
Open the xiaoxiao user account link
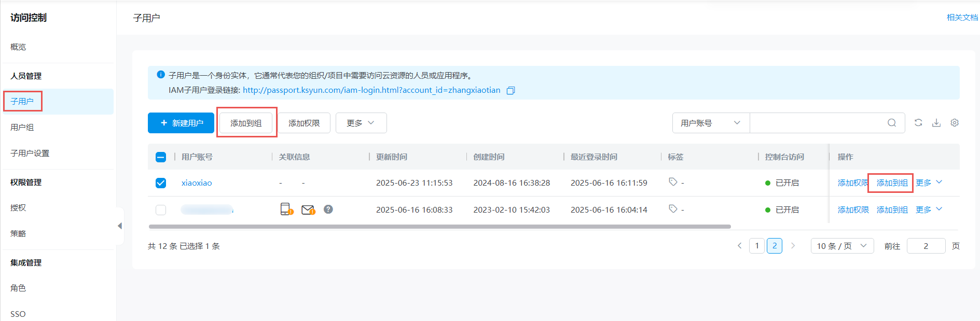coord(197,183)
